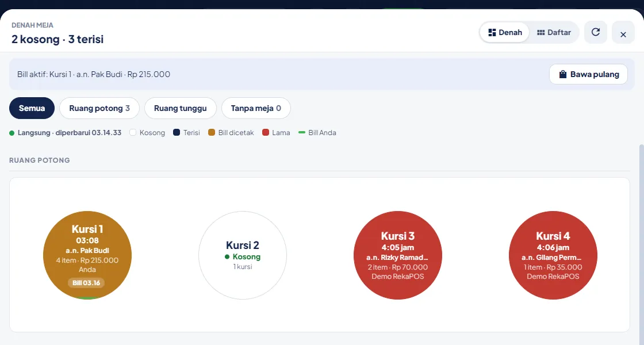Refresh the table layout
Image resolution: width=644 pixels, height=345 pixels.
point(596,32)
